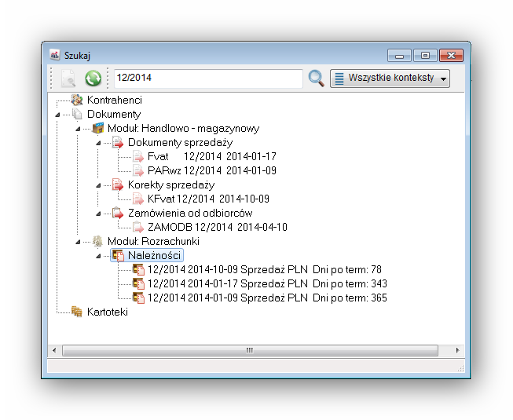Select the Moduł: Rozrachunki label
The width and height of the screenshot is (513, 420).
tap(153, 241)
